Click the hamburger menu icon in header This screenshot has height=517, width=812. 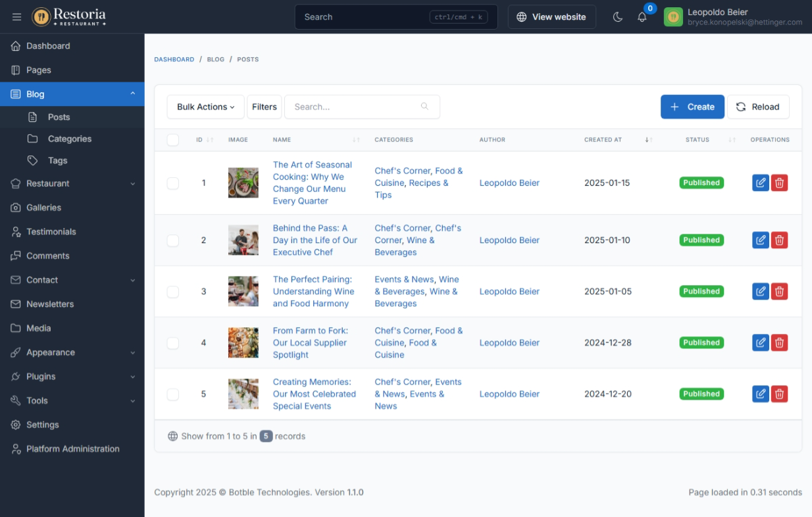coord(17,17)
